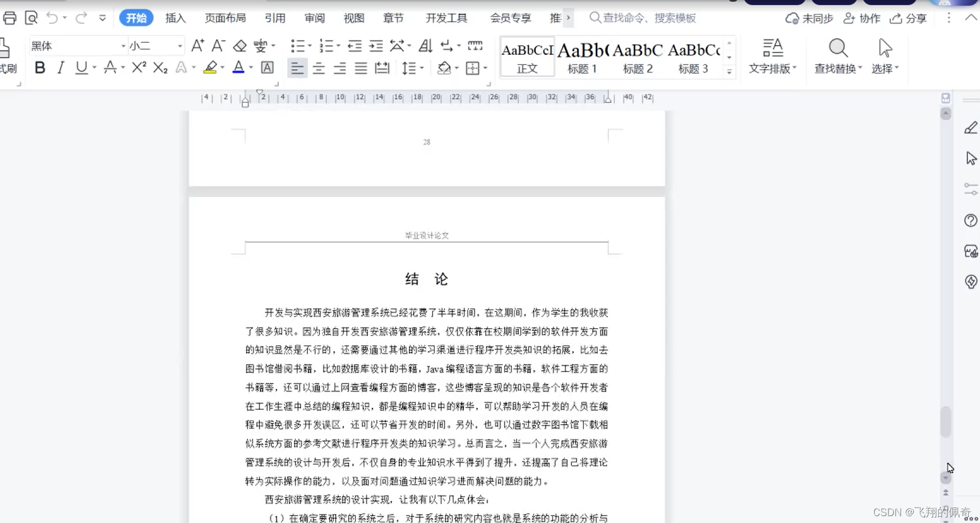Apply the 标题 1 style
Viewport: 980px width, 523px height.
582,57
